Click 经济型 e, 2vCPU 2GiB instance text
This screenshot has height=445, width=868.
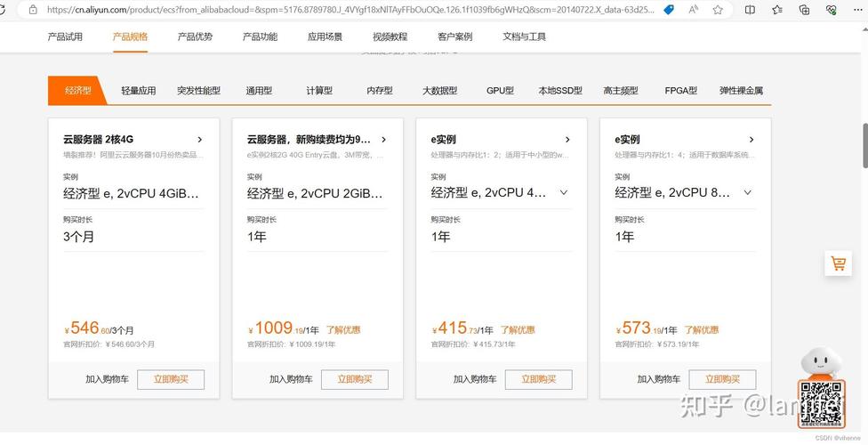pyautogui.click(x=315, y=193)
